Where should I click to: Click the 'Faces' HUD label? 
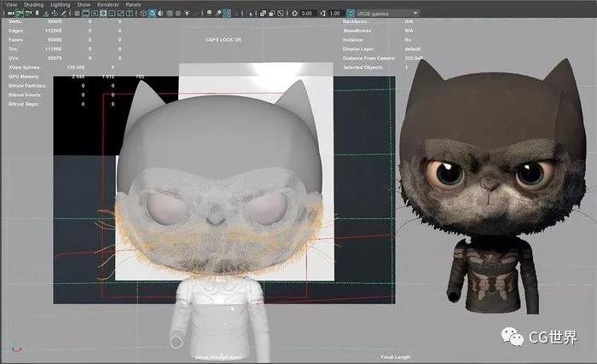(15, 39)
